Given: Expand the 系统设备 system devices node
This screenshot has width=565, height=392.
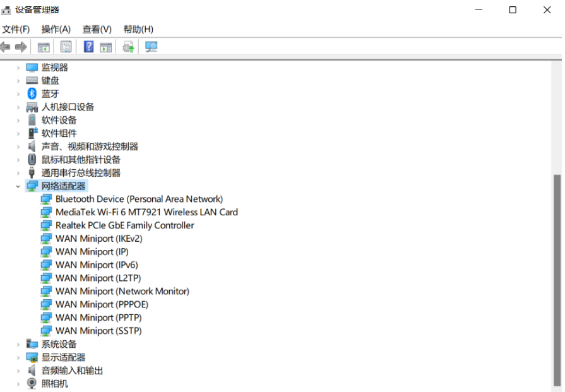Looking at the screenshot, I should point(18,344).
